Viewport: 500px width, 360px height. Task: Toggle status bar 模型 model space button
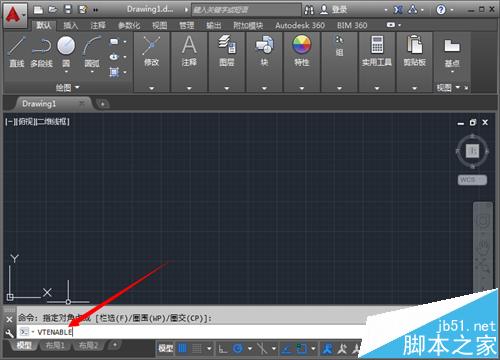point(166,349)
